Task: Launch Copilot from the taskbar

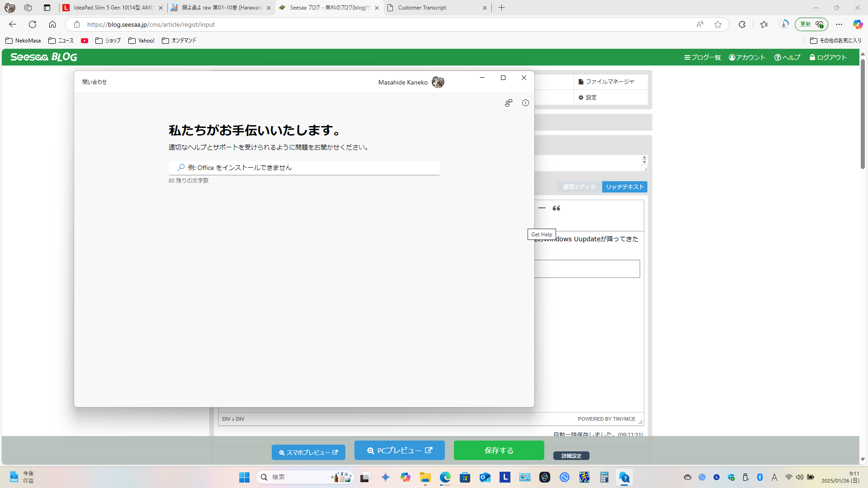Action: click(x=406, y=477)
